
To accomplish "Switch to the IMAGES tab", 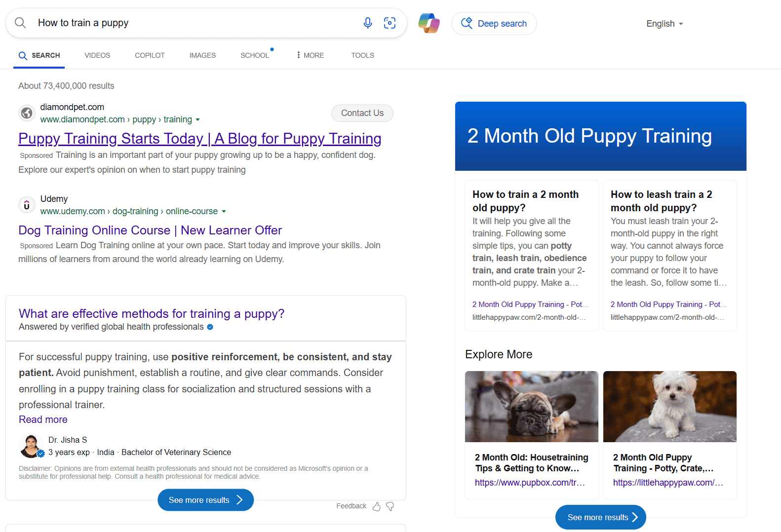I will 202,55.
